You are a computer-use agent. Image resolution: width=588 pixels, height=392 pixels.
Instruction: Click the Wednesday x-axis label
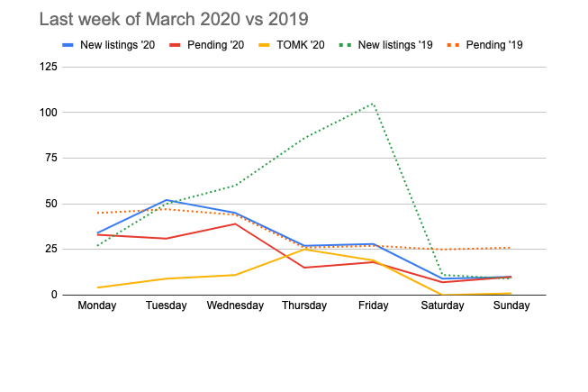(x=235, y=305)
